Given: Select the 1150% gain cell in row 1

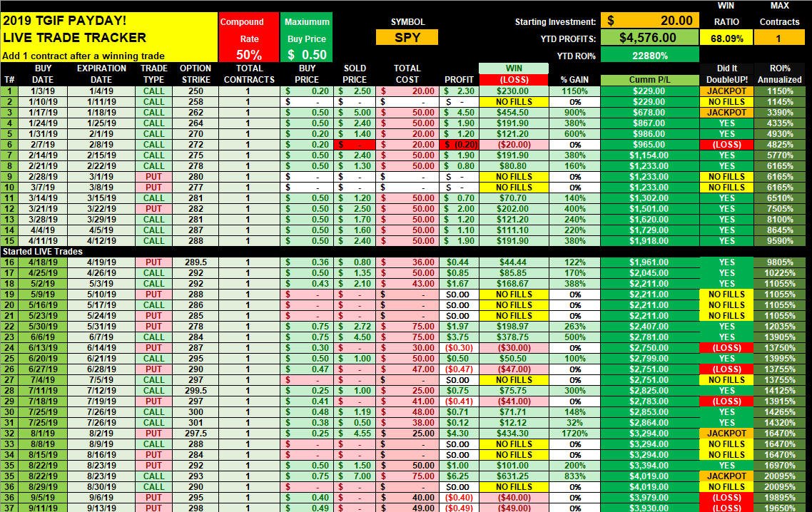Looking at the screenshot, I should click(575, 91).
